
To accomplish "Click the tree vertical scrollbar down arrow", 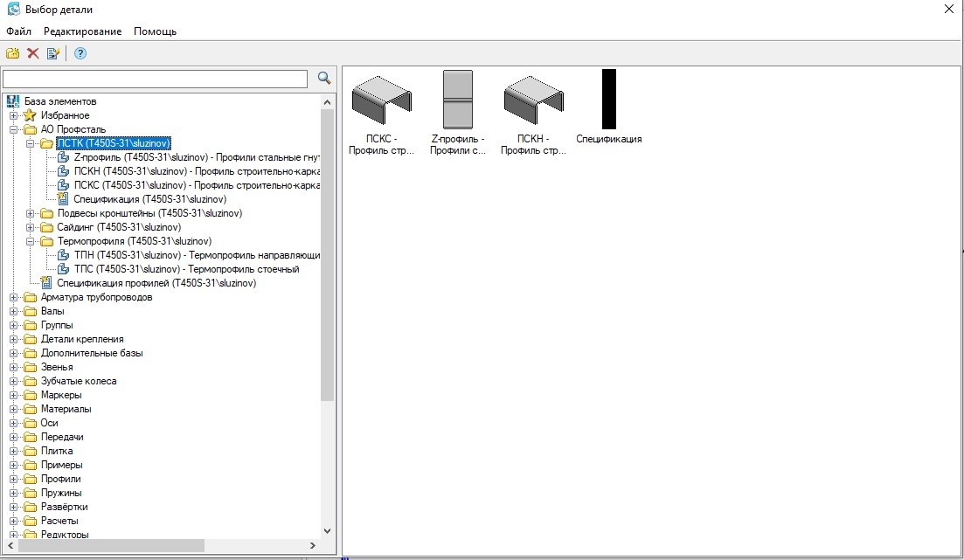I will click(x=327, y=531).
